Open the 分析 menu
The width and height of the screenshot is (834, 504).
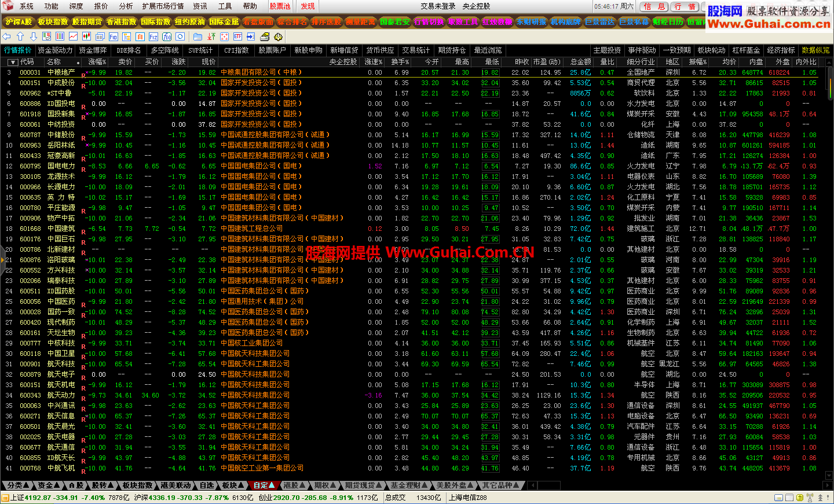pos(126,6)
